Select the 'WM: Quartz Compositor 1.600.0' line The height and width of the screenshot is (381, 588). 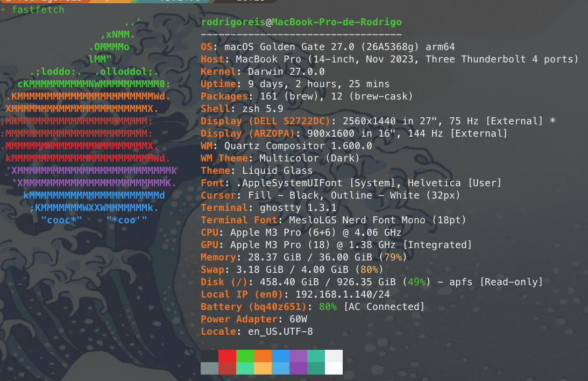[x=286, y=146]
